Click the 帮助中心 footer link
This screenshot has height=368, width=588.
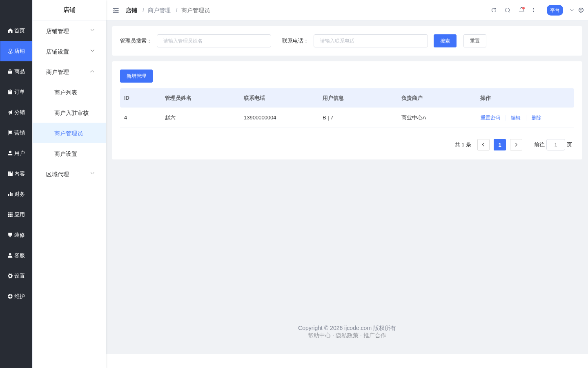319,335
